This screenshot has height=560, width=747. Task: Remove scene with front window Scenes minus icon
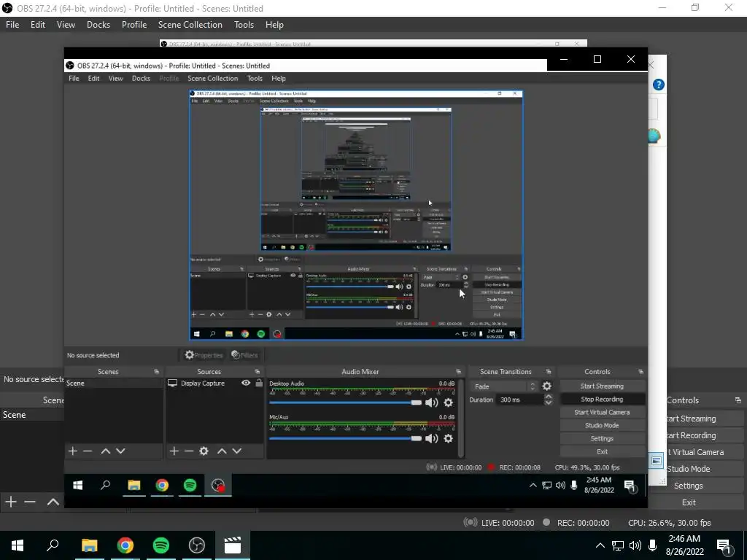[x=88, y=451]
